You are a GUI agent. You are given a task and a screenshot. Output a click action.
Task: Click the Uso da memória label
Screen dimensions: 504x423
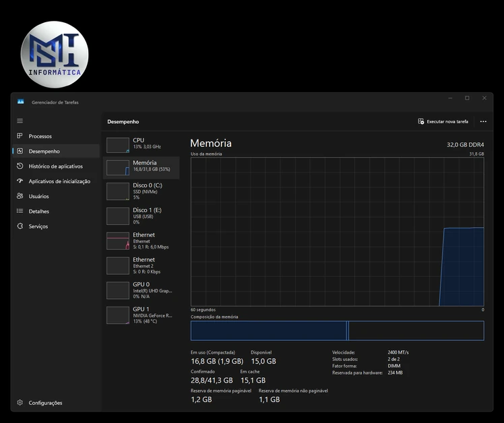(206, 154)
